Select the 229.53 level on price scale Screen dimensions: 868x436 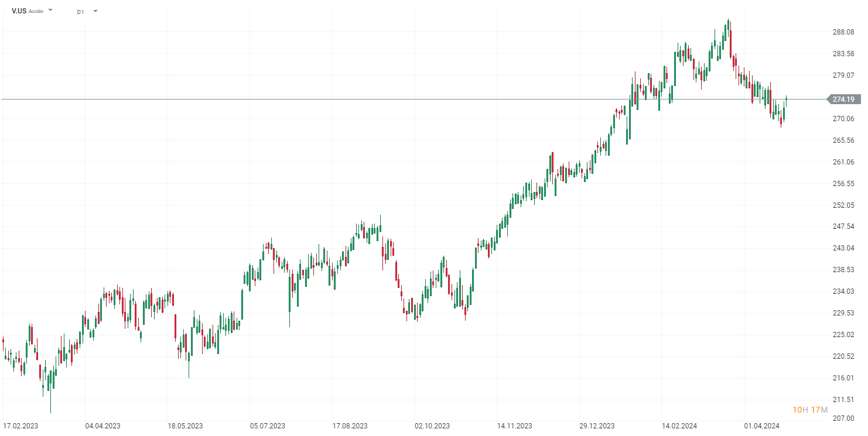(843, 313)
